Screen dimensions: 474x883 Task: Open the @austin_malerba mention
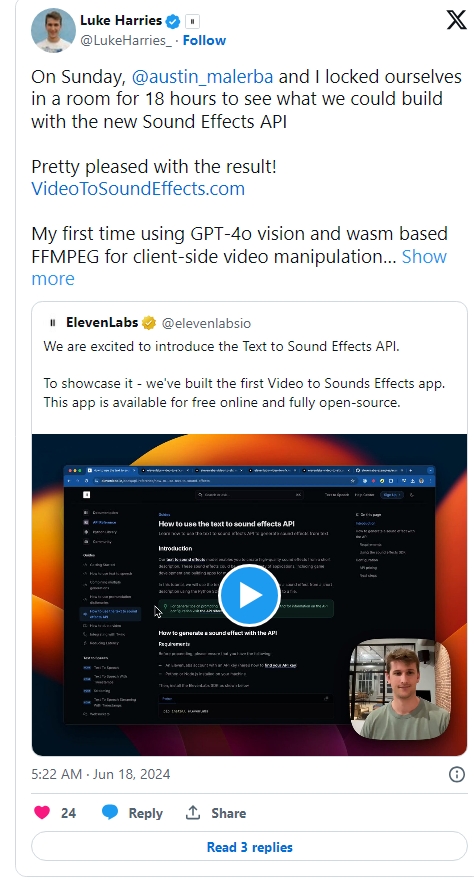(x=202, y=77)
